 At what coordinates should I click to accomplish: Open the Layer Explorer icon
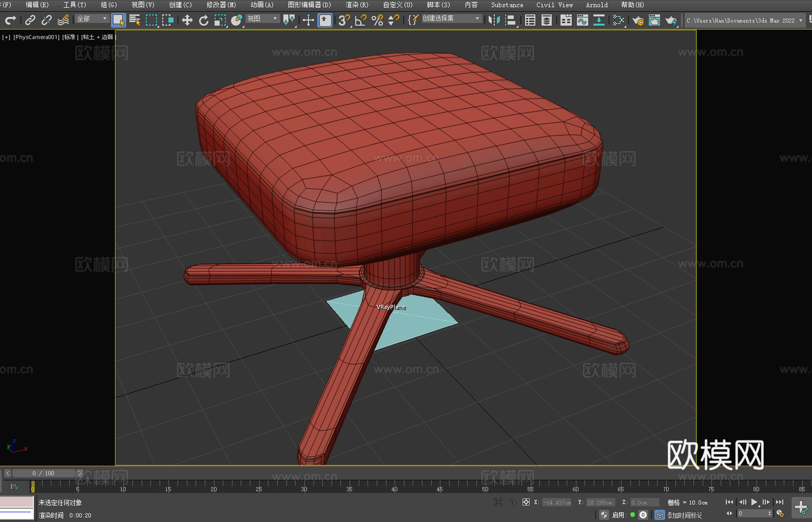pos(547,20)
